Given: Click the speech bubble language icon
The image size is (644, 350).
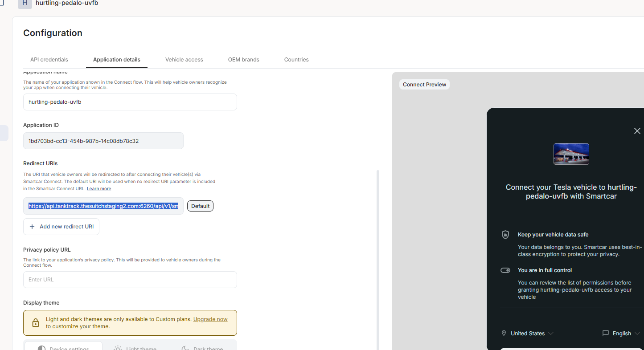Looking at the screenshot, I should tap(605, 333).
